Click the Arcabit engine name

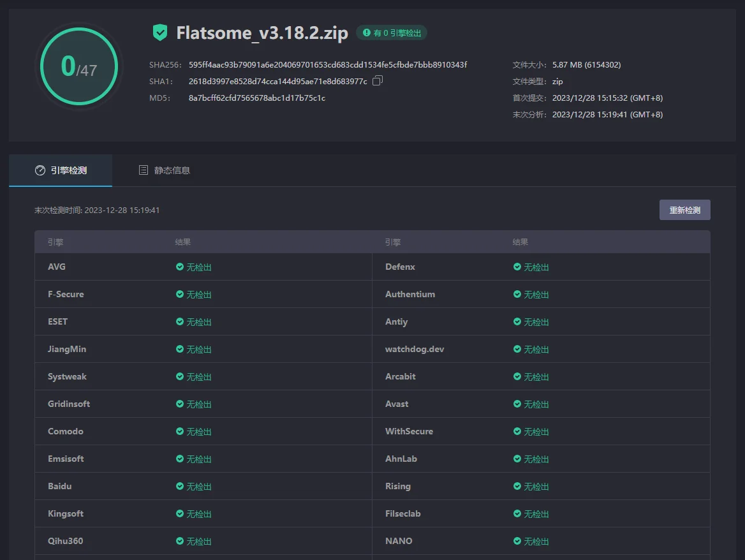point(400,377)
